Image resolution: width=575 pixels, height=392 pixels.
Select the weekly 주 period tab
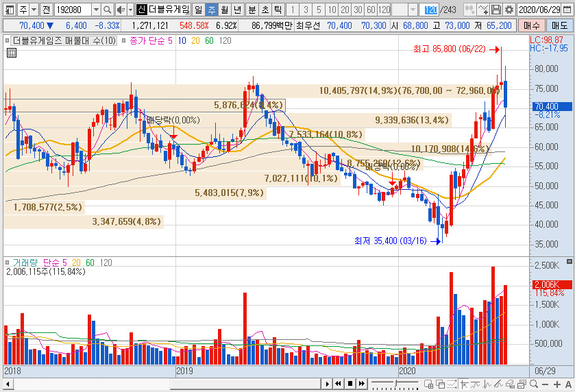[212, 10]
